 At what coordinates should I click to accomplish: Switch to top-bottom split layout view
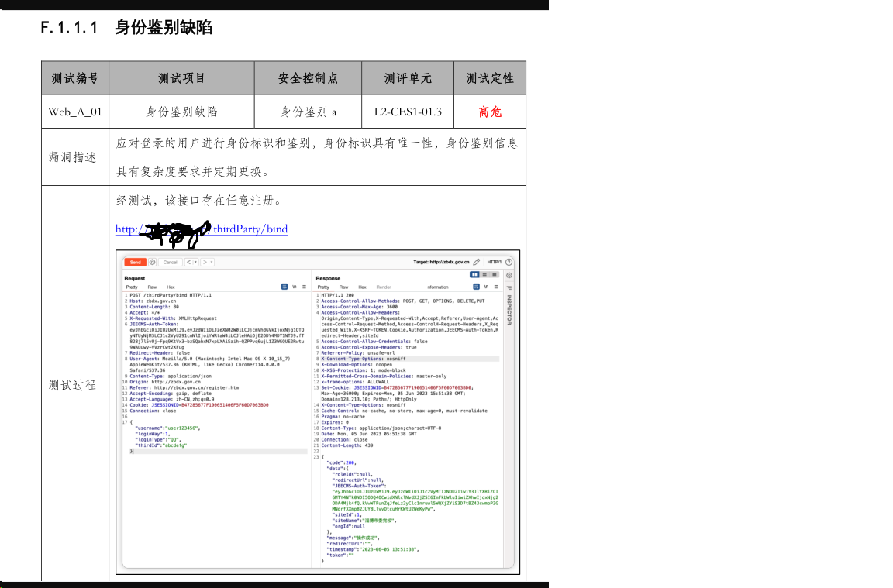(484, 274)
